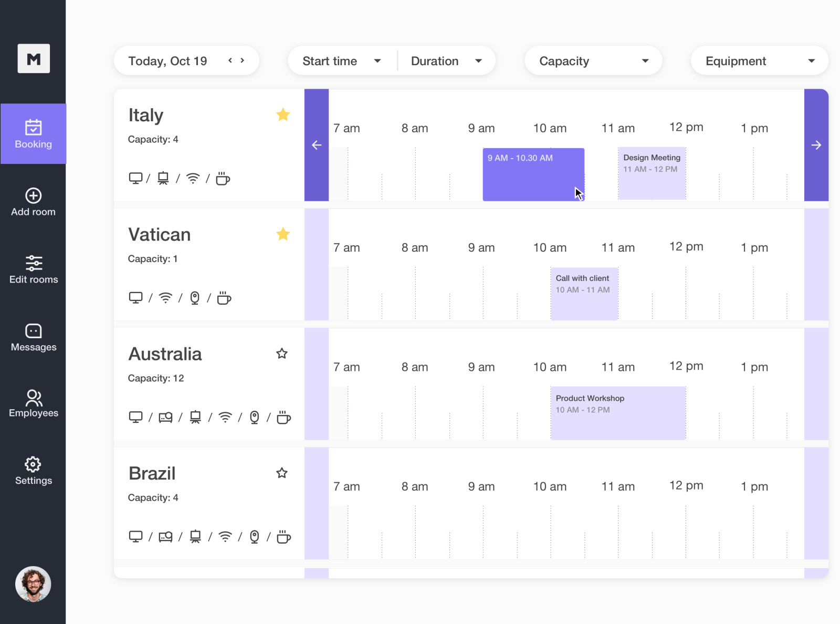The height and width of the screenshot is (624, 840).
Task: Open Employees from the sidebar
Action: 33,402
